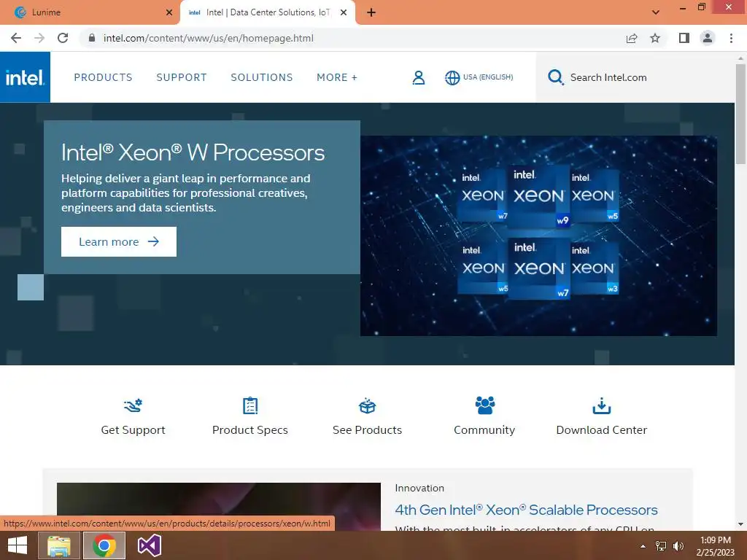747x560 pixels.
Task: Click the globe language selector icon
Action: click(x=452, y=77)
